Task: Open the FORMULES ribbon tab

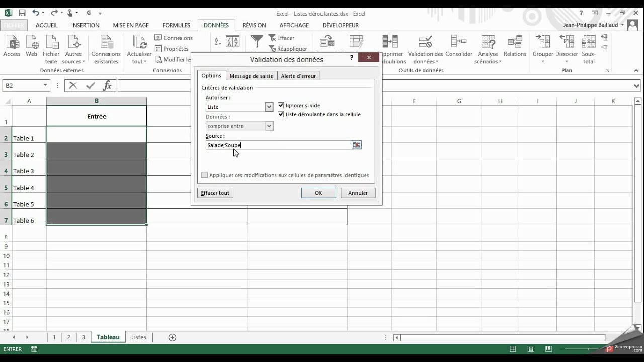Action: (176, 25)
